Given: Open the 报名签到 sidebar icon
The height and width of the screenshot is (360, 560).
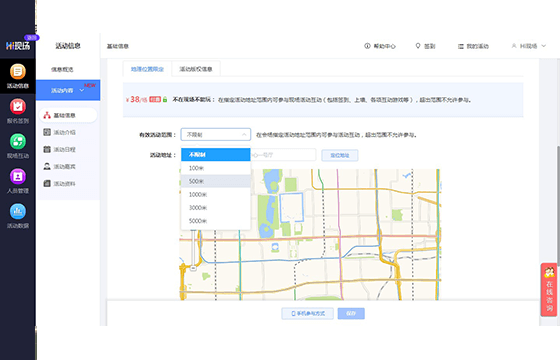Looking at the screenshot, I should point(18,111).
